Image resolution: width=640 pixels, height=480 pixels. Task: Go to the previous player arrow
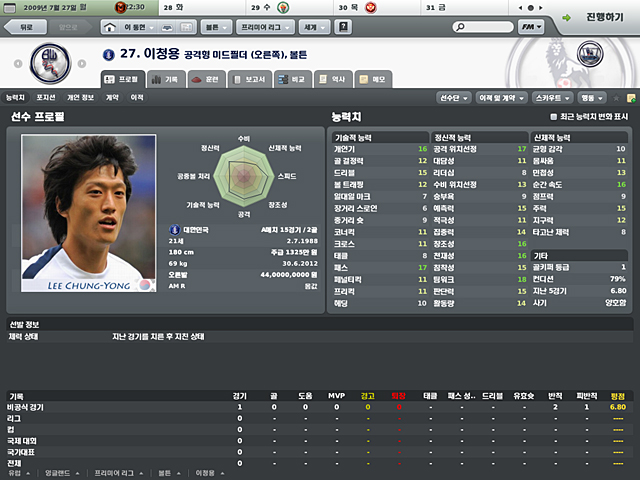point(18,64)
